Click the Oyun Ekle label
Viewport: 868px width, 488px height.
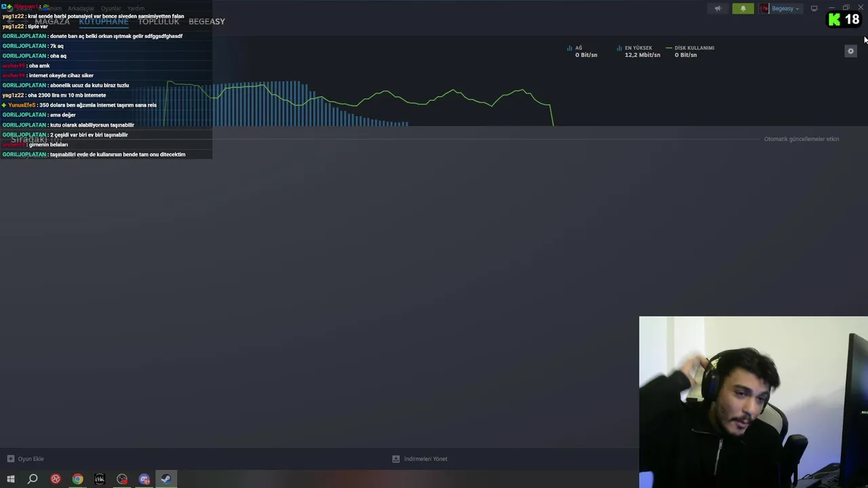click(x=31, y=459)
